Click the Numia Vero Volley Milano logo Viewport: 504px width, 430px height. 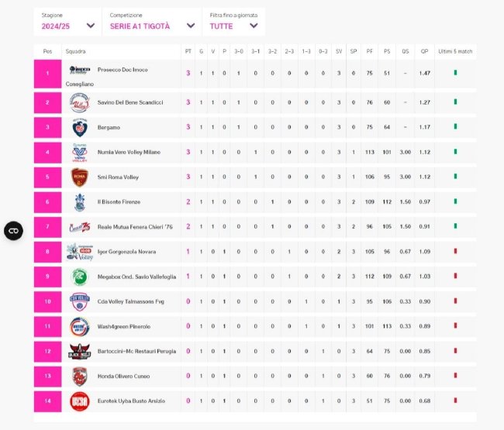tap(79, 152)
